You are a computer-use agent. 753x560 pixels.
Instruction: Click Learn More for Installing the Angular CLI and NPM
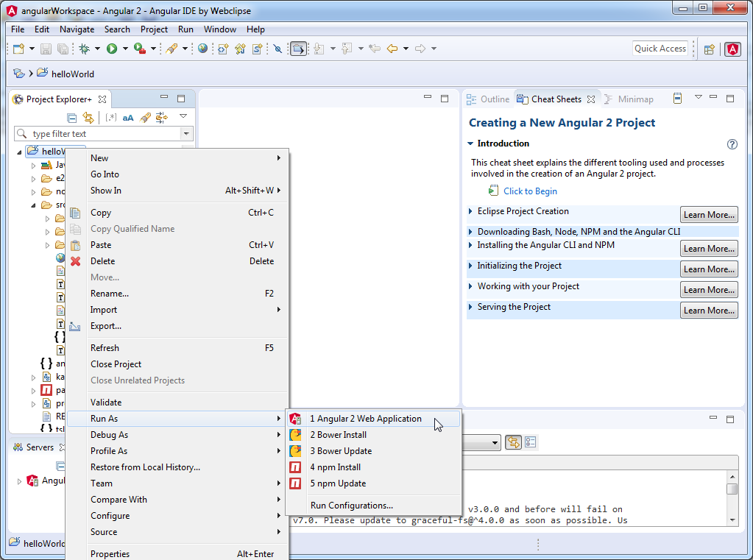pos(709,248)
